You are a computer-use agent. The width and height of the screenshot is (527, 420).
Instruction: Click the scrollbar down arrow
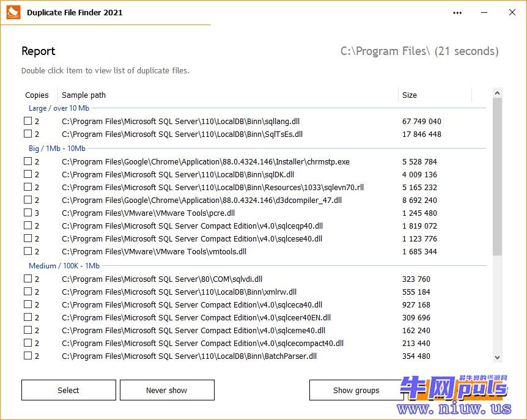(498, 358)
